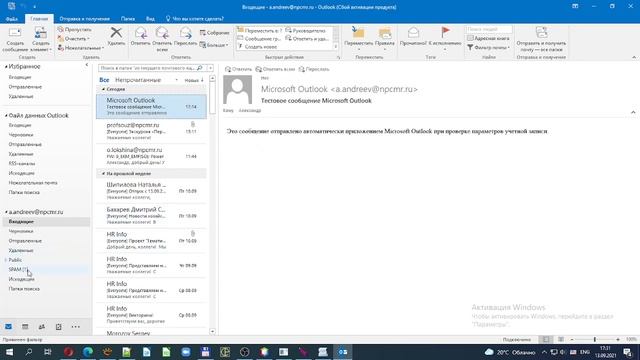Select the Все filter

click(x=104, y=80)
